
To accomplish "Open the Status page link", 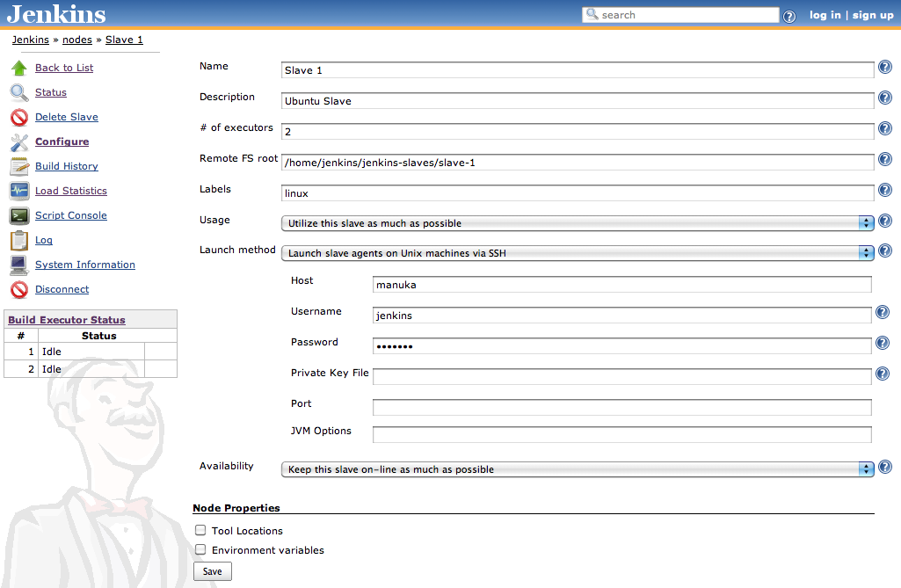I will point(51,92).
